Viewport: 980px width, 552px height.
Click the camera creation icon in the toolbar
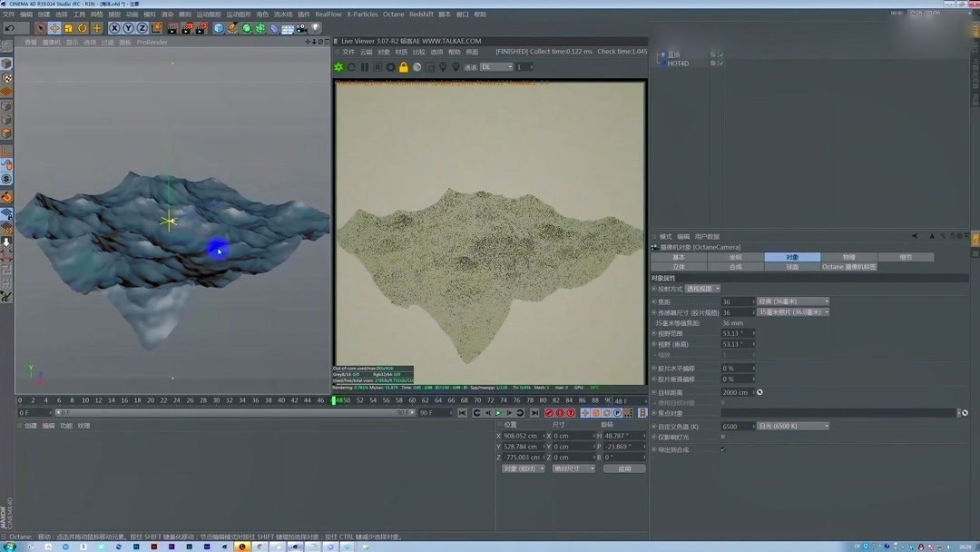point(301,28)
